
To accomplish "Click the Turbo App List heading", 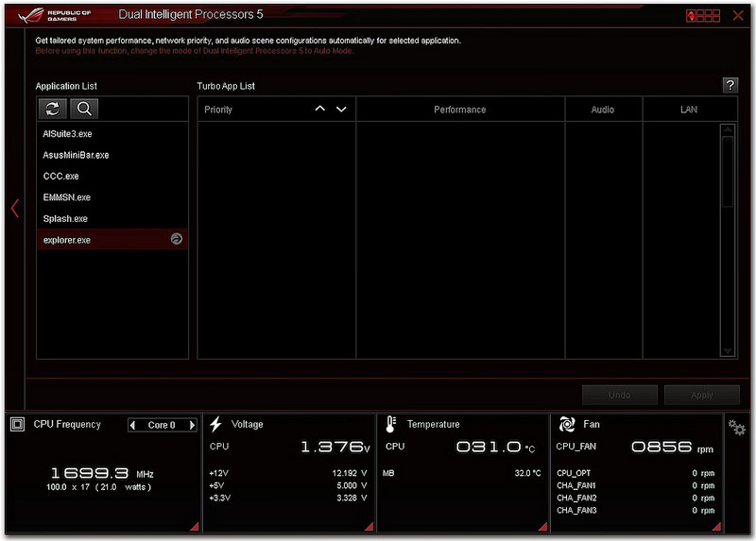I will pos(226,86).
